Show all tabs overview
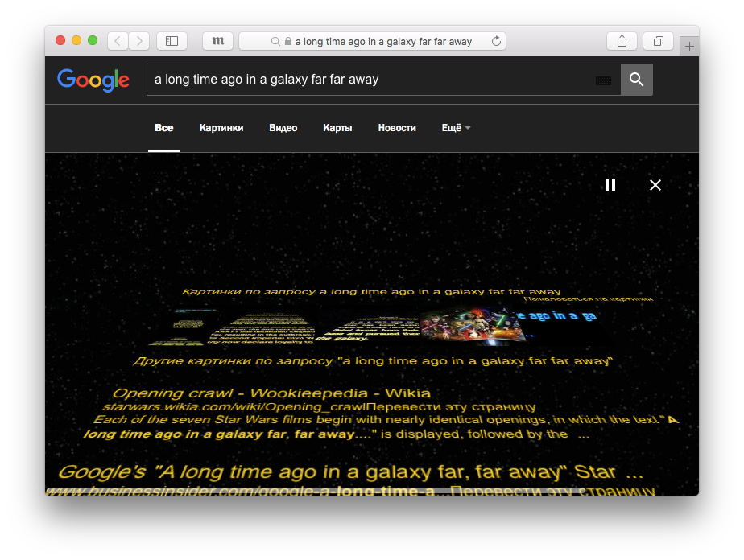Image resolution: width=744 pixels, height=560 pixels. point(658,41)
